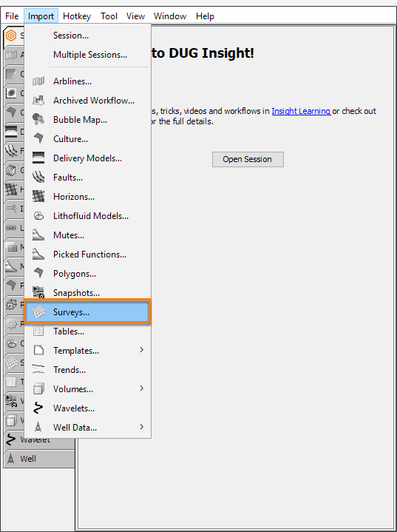The height and width of the screenshot is (532, 397).
Task: Click the Trends menu icon
Action: 38,370
